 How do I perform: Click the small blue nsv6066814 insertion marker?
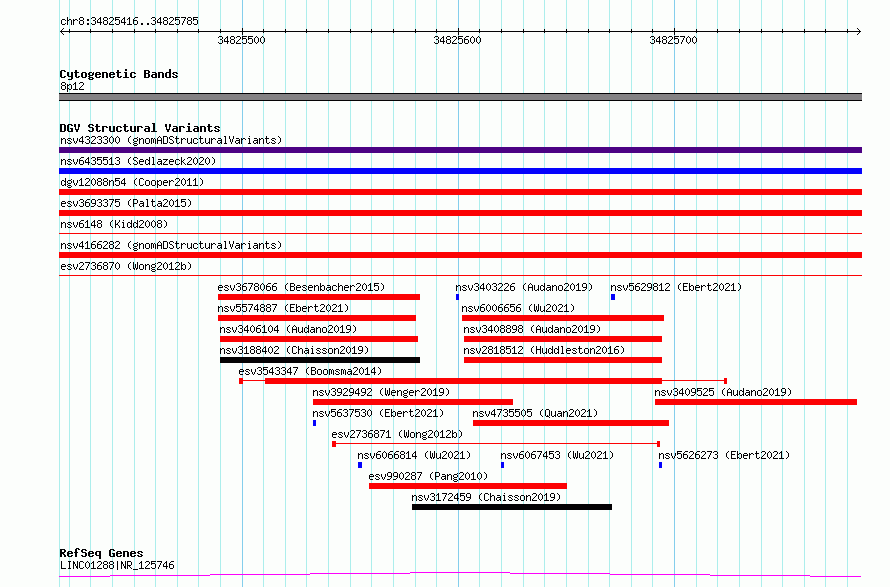(x=360, y=465)
